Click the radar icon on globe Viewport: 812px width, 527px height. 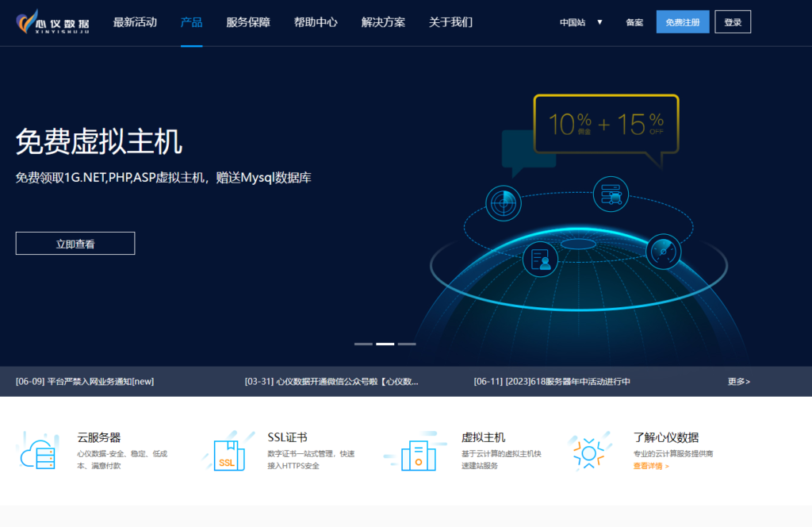click(504, 203)
